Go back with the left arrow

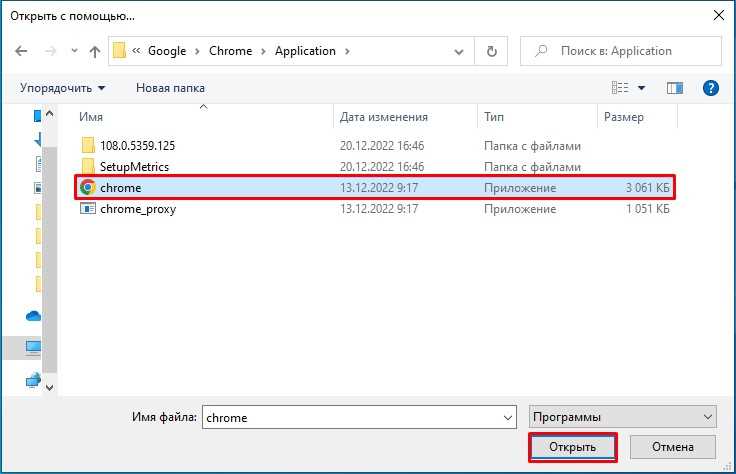coord(21,51)
